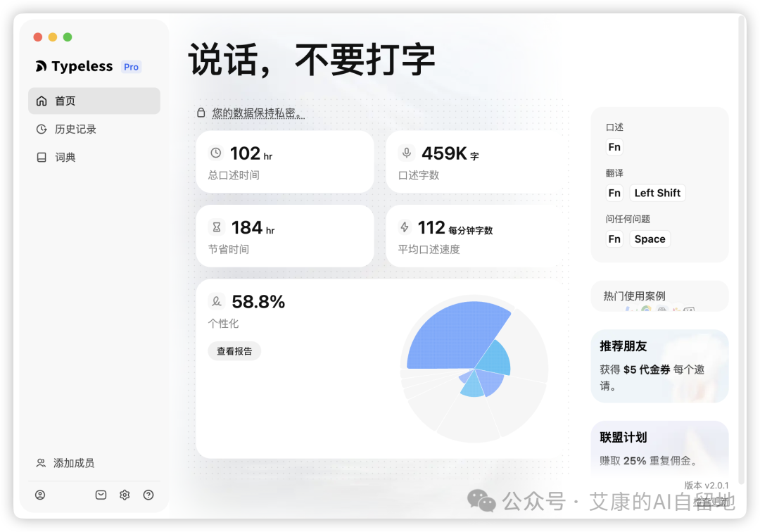The image size is (760, 532).
Task: Click the red close window button
Action: tap(38, 37)
